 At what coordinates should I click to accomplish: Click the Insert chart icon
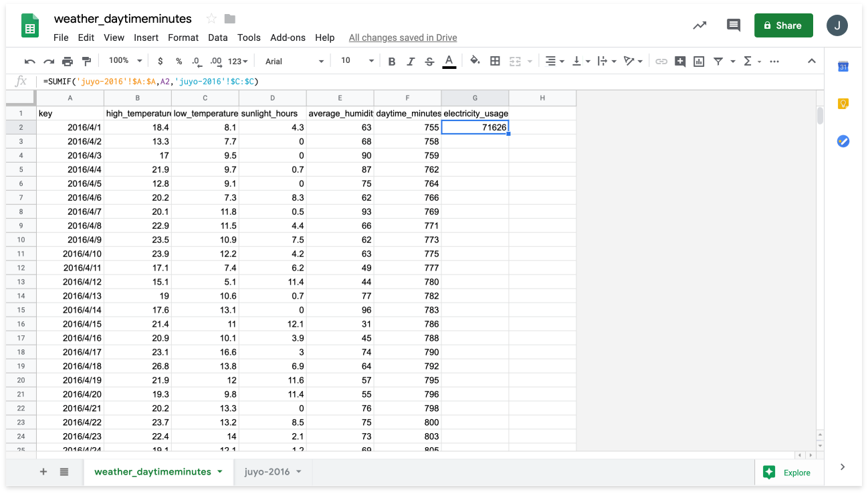coord(699,61)
